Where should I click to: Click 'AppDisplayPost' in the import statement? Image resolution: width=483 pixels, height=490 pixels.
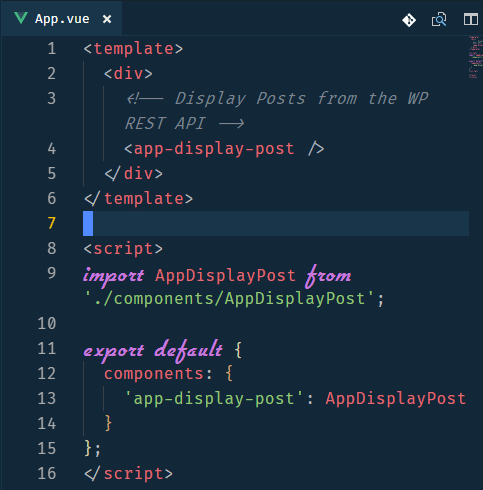pos(225,276)
